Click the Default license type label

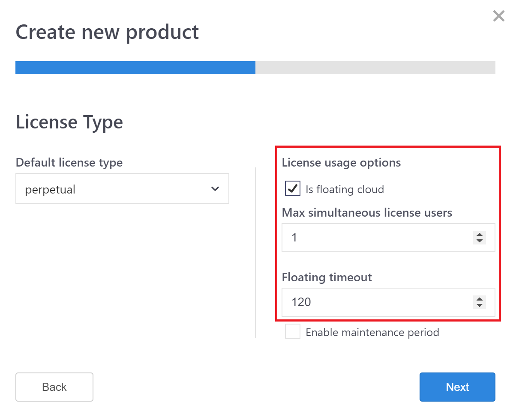click(69, 163)
